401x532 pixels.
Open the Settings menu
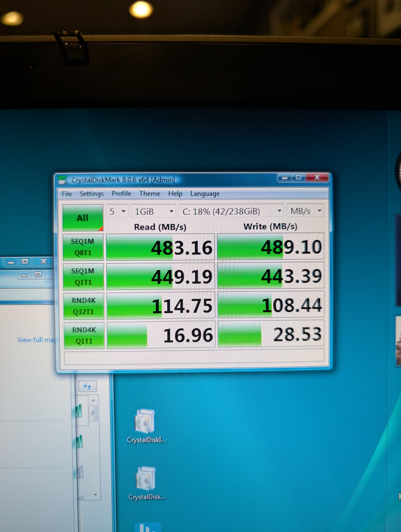pyautogui.click(x=92, y=194)
